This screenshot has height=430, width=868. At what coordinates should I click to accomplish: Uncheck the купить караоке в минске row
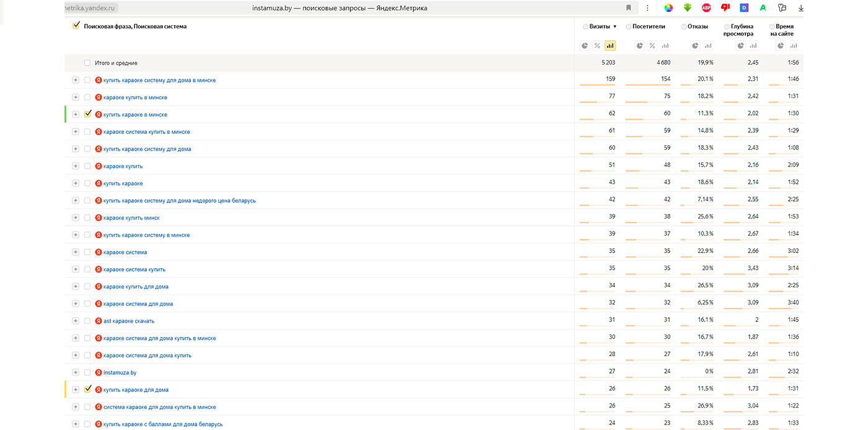coord(87,114)
